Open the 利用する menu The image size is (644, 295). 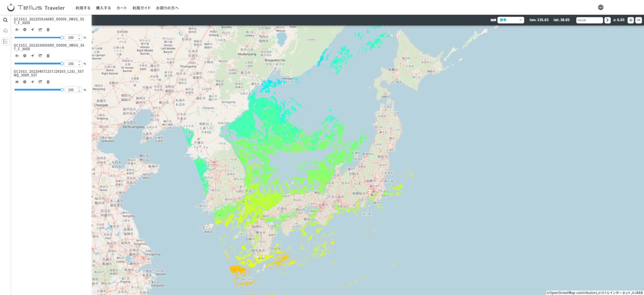point(83,8)
